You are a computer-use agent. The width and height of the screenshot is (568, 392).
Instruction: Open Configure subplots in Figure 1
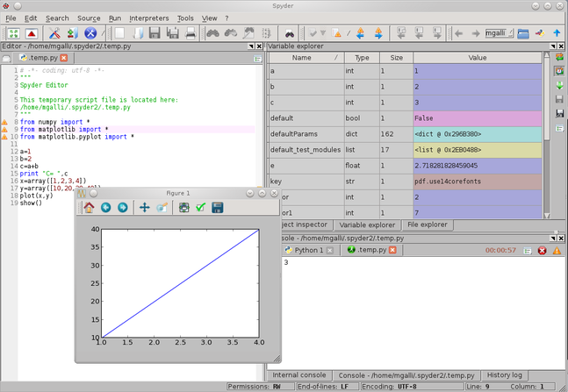coord(184,208)
